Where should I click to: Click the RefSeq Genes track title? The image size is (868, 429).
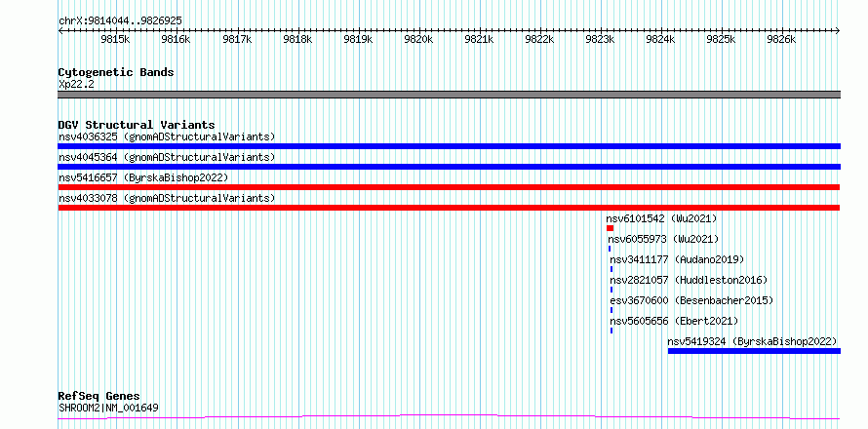[99, 397]
